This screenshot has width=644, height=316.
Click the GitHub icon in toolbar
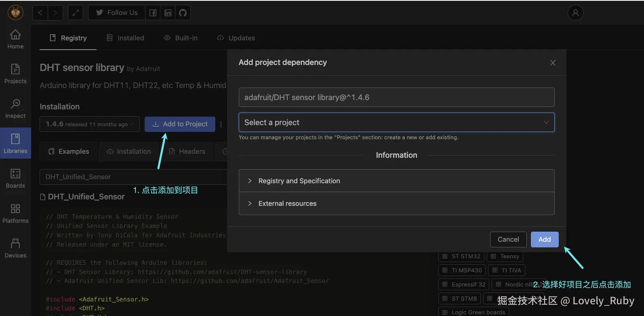(x=183, y=13)
